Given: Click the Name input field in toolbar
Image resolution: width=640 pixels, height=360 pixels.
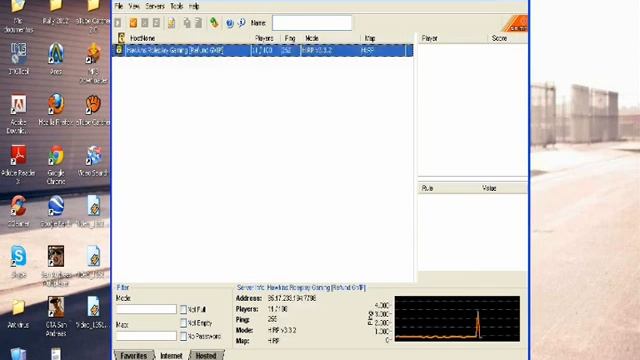Looking at the screenshot, I should (312, 23).
